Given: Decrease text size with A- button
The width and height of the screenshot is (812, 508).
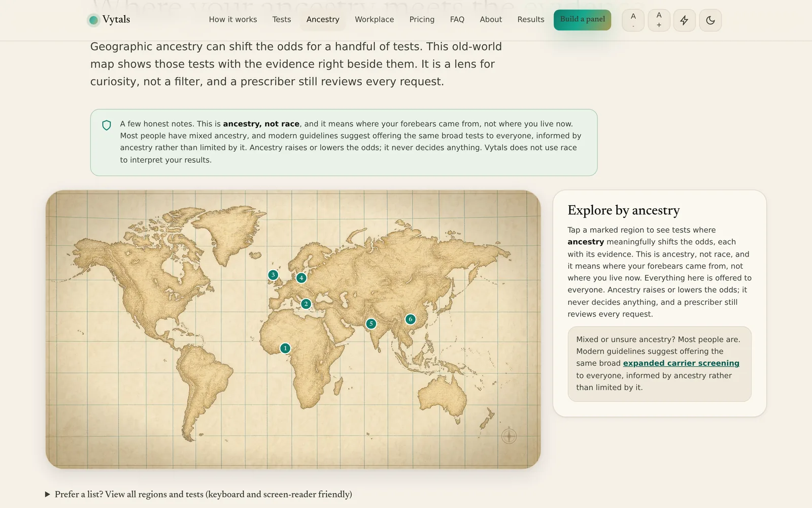Looking at the screenshot, I should [x=633, y=20].
